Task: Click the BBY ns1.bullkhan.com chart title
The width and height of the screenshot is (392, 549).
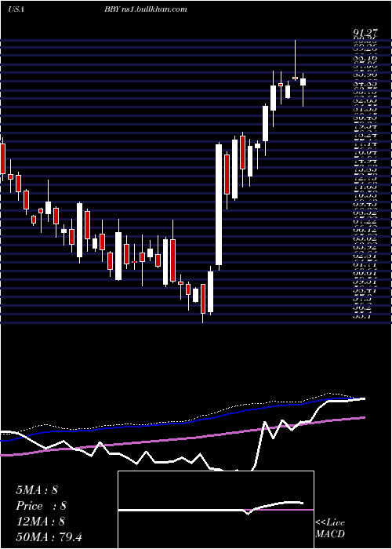Action: [145, 9]
